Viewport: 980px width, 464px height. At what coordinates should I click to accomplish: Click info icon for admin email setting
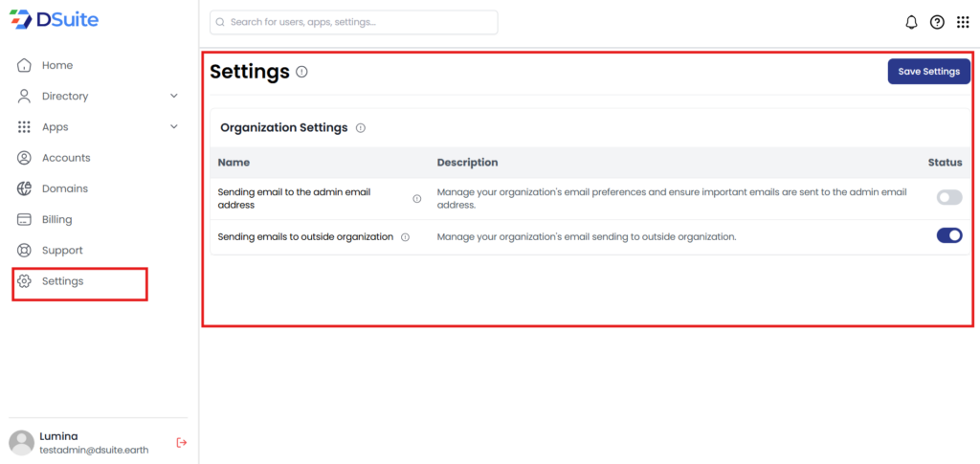416,199
